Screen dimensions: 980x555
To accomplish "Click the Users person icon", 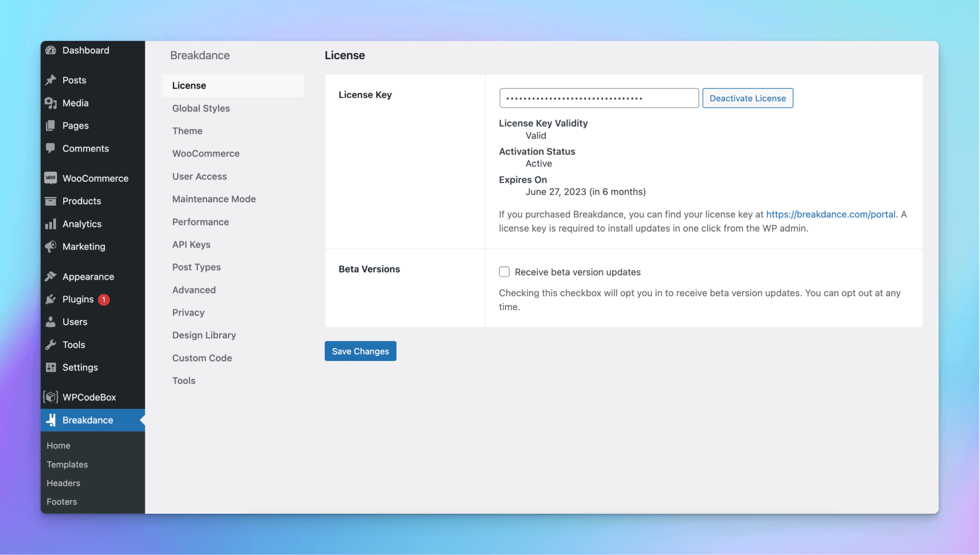I will pos(51,322).
